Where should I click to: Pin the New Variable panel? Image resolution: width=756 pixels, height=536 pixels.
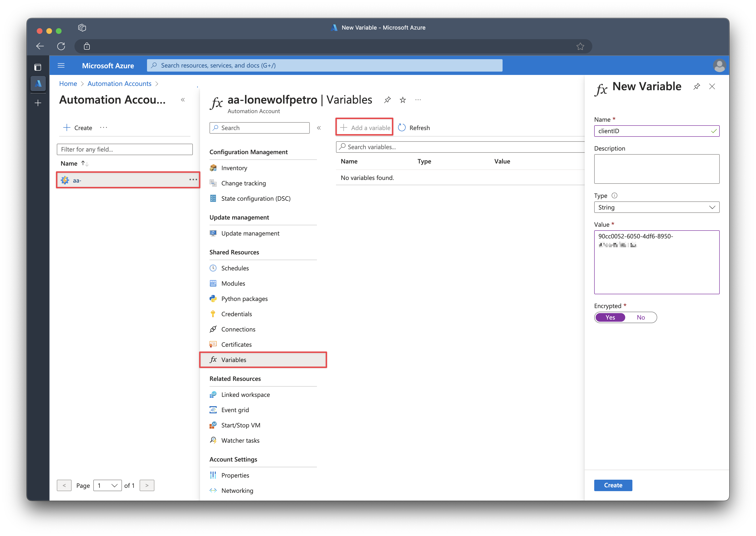click(x=696, y=86)
